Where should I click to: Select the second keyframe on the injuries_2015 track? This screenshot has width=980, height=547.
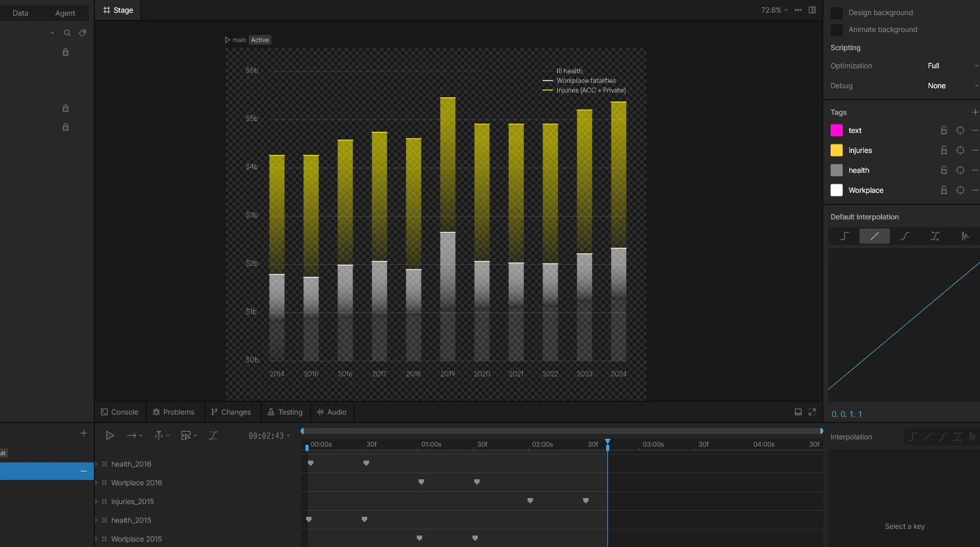(586, 501)
